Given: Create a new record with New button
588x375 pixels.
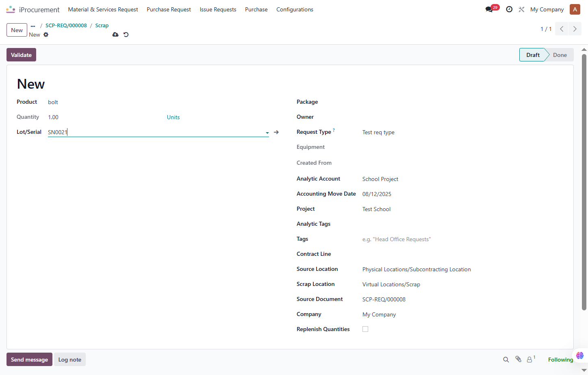Looking at the screenshot, I should tap(17, 30).
